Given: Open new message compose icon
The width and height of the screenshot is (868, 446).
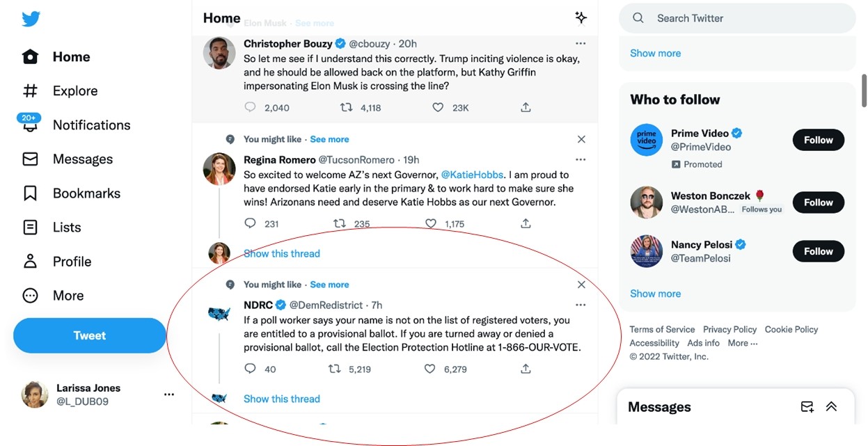Looking at the screenshot, I should click(x=807, y=407).
